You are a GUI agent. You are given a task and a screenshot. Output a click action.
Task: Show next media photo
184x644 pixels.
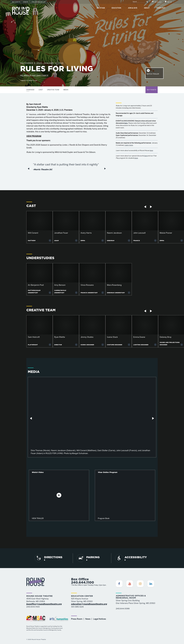click(153, 418)
